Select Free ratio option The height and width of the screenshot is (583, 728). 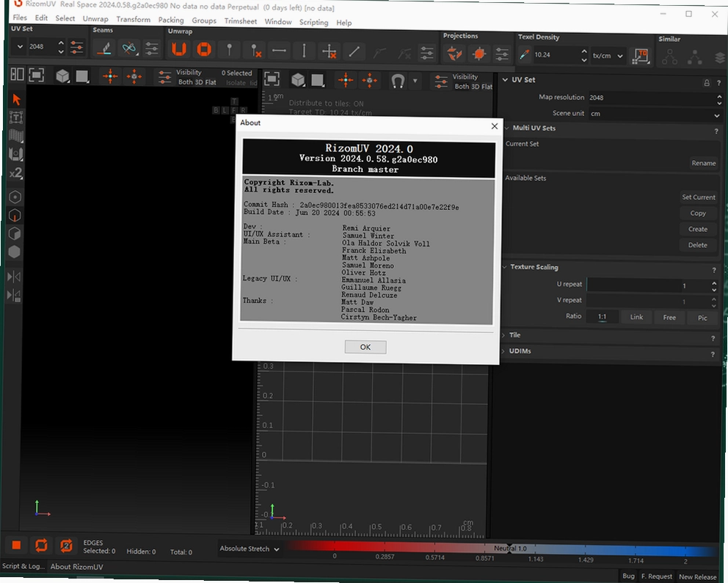click(x=669, y=318)
